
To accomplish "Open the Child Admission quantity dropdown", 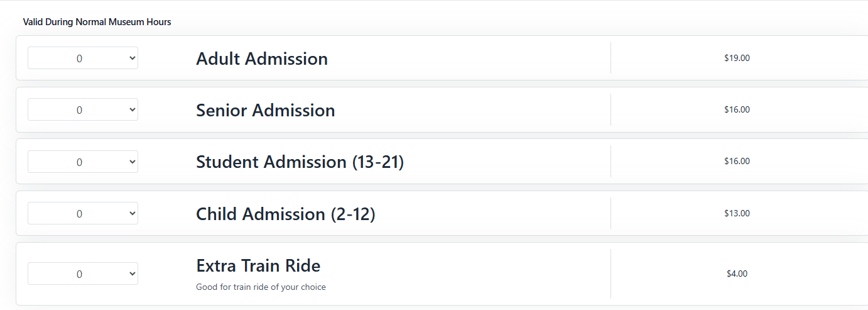I will click(82, 213).
